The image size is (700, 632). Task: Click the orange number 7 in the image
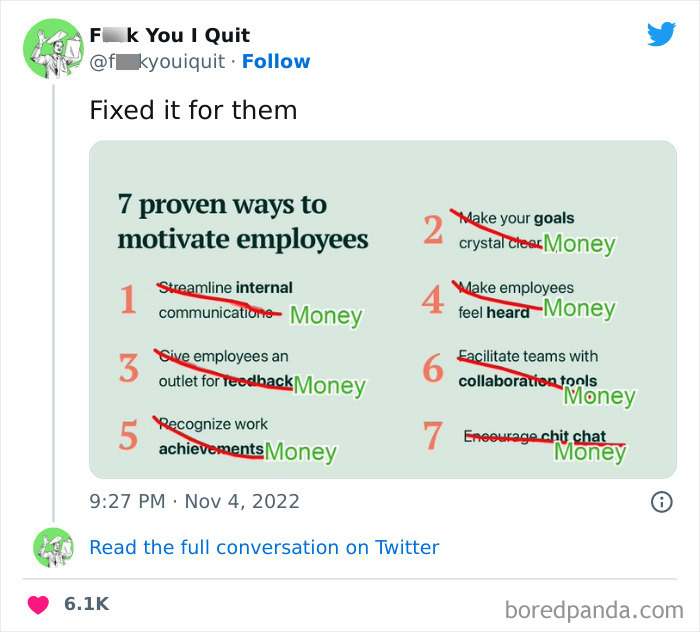(432, 436)
